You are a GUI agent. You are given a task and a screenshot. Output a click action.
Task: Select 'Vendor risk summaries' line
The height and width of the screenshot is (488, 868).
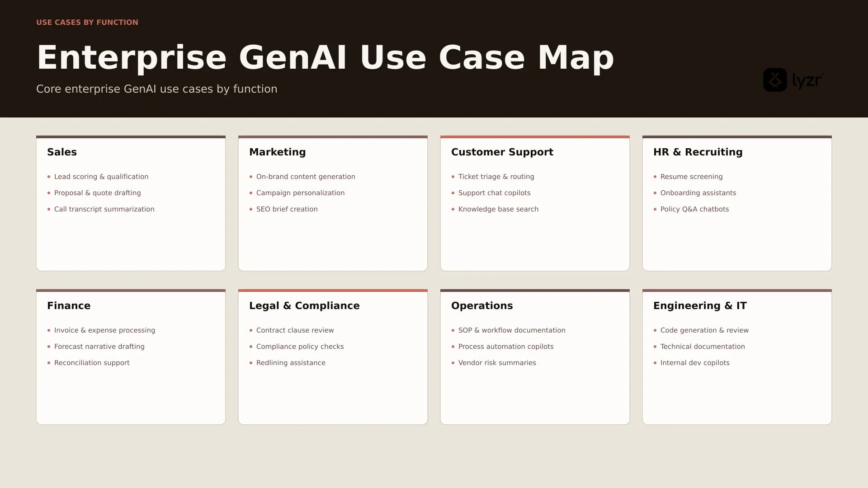(497, 363)
